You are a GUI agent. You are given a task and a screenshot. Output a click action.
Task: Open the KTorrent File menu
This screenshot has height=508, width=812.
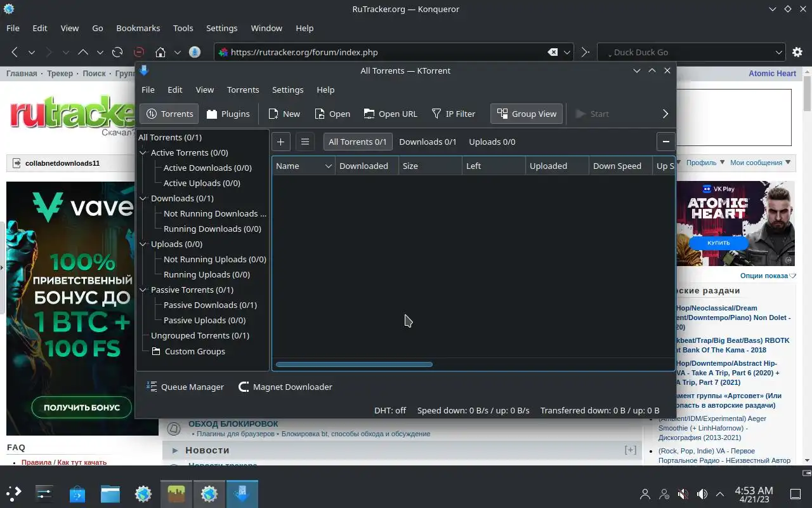148,90
